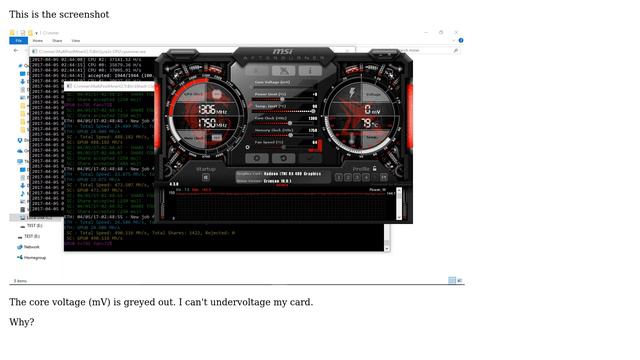This screenshot has height=360, width=640.
Task: Open Afterburner Kombustor K button
Action: pos(257,71)
